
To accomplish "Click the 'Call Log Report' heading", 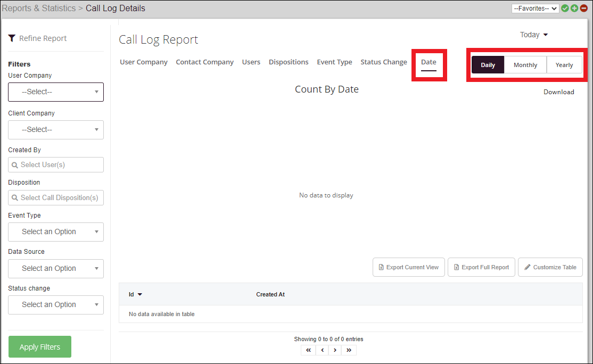I will pyautogui.click(x=159, y=40).
